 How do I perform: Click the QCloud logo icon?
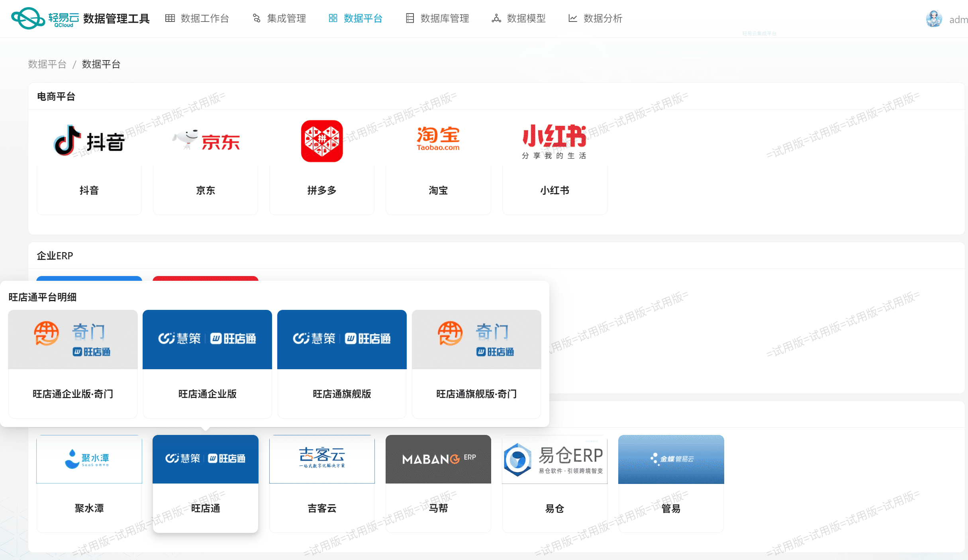pyautogui.click(x=28, y=18)
